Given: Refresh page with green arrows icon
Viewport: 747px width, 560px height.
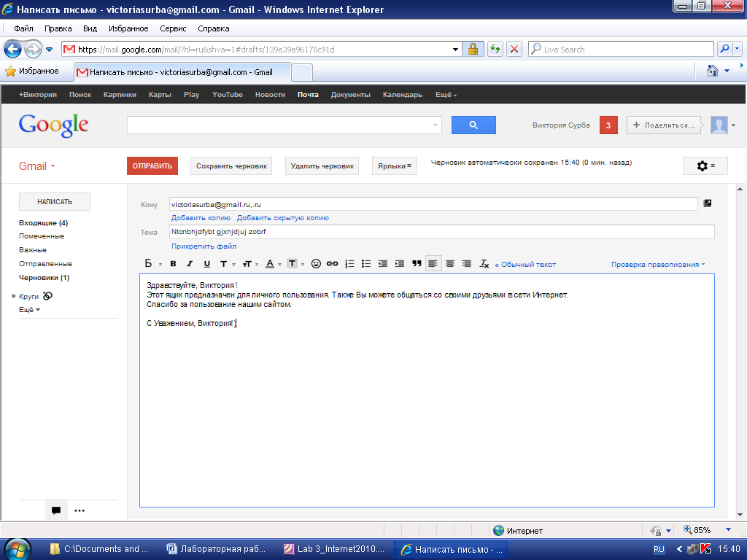Looking at the screenshot, I should click(x=495, y=49).
